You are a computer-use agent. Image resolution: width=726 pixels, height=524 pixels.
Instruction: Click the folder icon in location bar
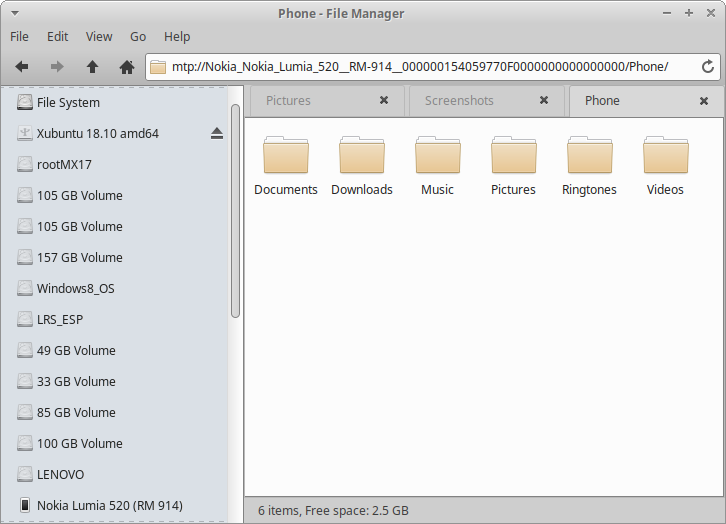click(x=158, y=67)
